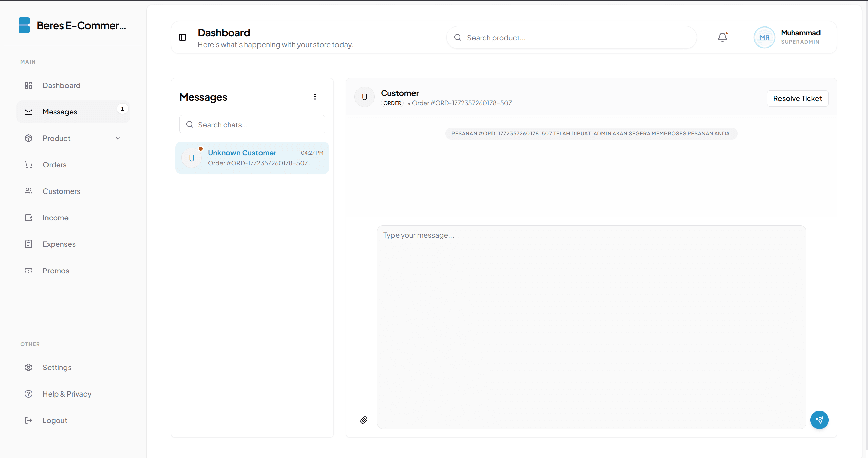Click the Unknown Customer U avatar in chat list
868x458 pixels.
pos(192,158)
